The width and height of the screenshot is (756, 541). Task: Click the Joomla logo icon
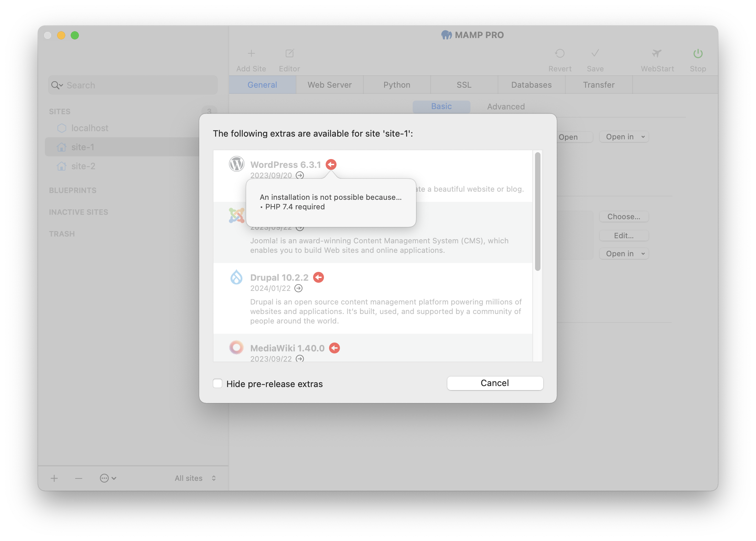(x=237, y=215)
